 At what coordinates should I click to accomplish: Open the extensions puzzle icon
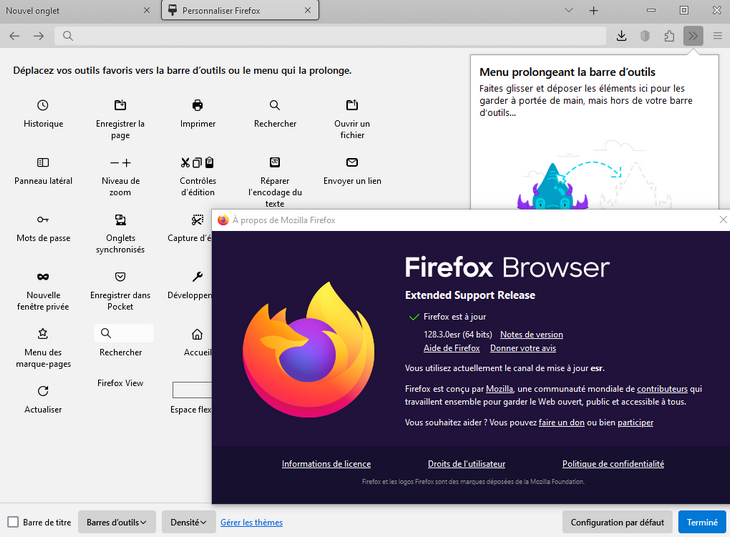click(669, 36)
